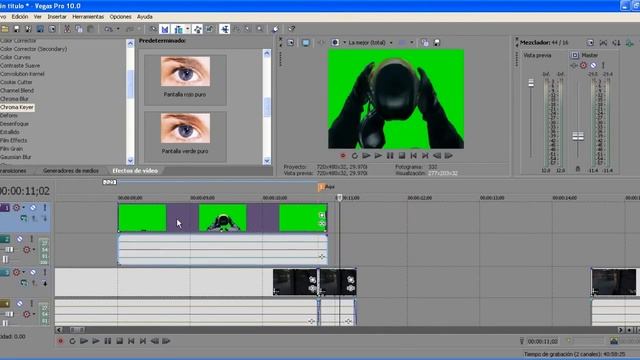Open the Edición menu

(x=20, y=17)
